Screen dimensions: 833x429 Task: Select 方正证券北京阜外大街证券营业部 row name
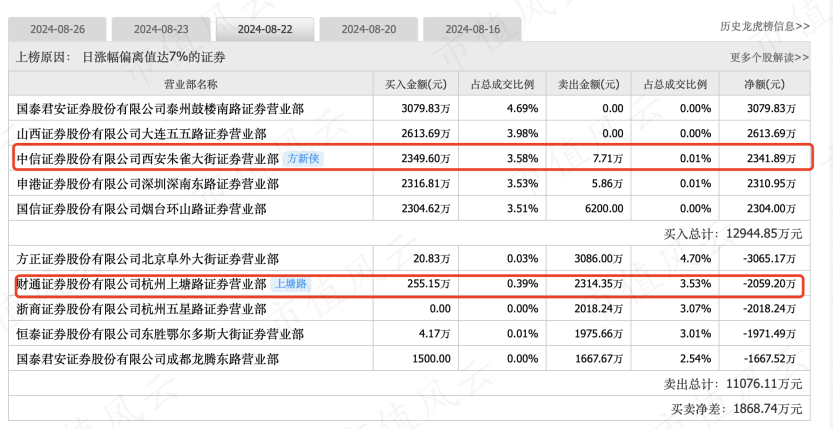point(148,260)
